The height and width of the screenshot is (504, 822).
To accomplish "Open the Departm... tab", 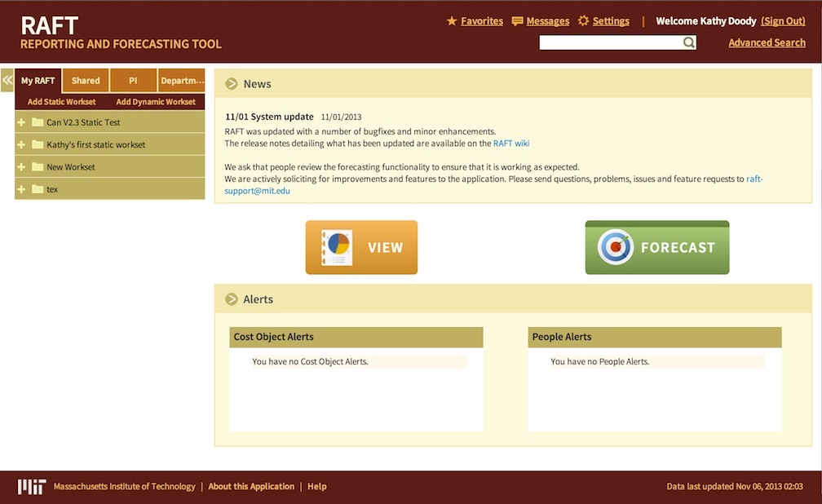I will 181,81.
